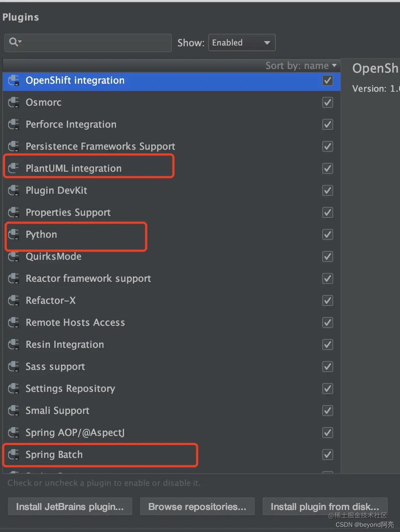The height and width of the screenshot is (532, 400).
Task: Select Remote Hosts Access plugin row
Action: click(x=75, y=323)
